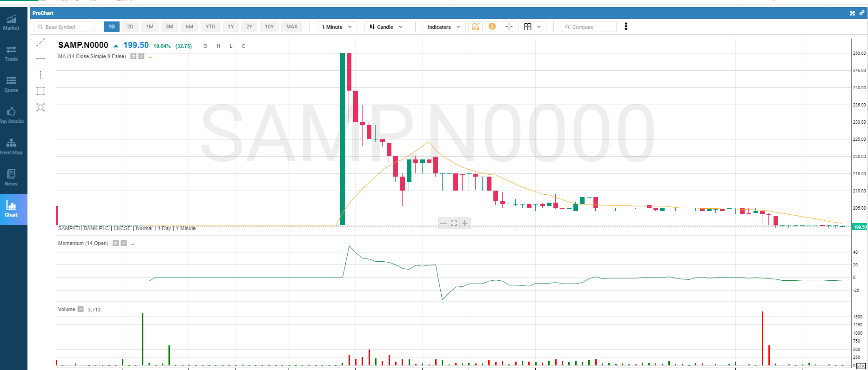This screenshot has width=868, height=370.
Task: Open the Heat Map in the sidebar
Action: click(x=11, y=147)
